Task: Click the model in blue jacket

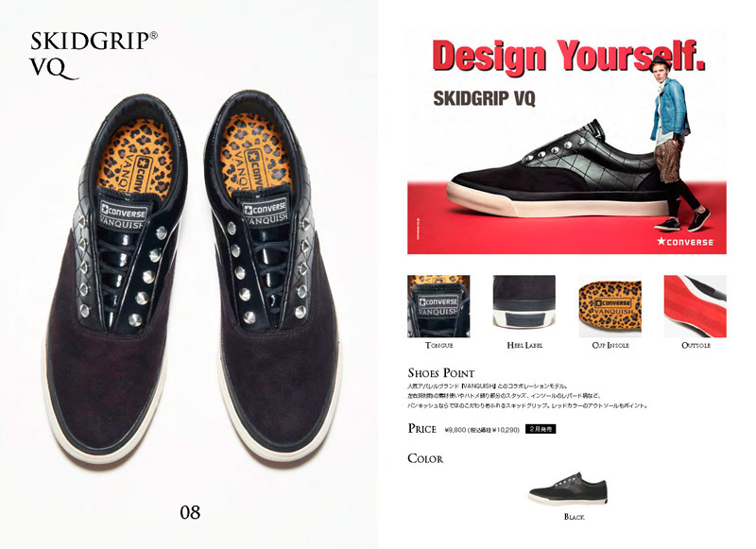Action: (677, 143)
